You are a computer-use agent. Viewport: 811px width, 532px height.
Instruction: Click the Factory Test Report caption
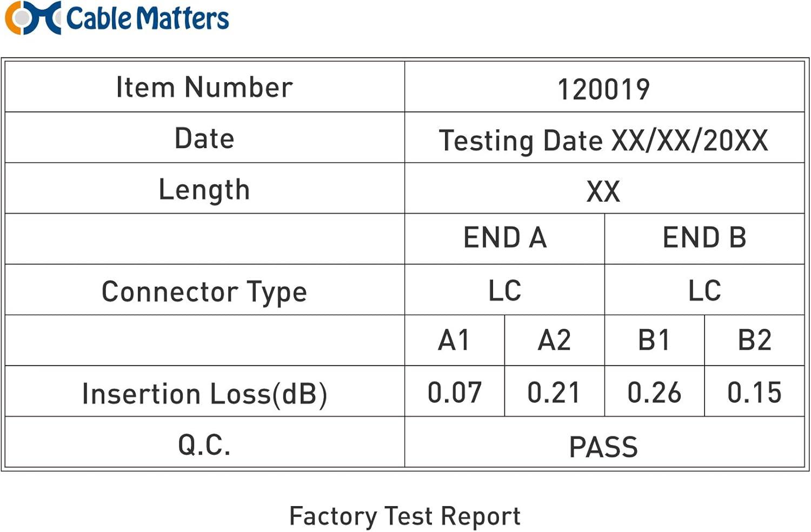click(x=405, y=516)
